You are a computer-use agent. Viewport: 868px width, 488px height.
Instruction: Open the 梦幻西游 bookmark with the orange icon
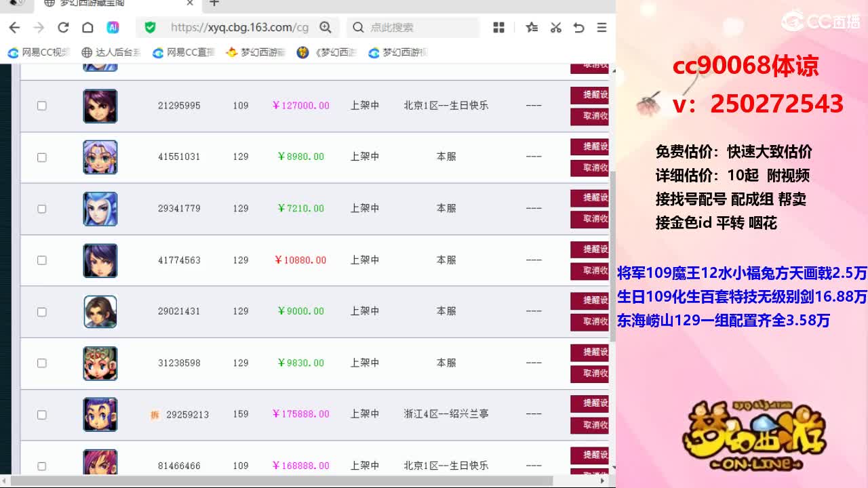coord(256,52)
